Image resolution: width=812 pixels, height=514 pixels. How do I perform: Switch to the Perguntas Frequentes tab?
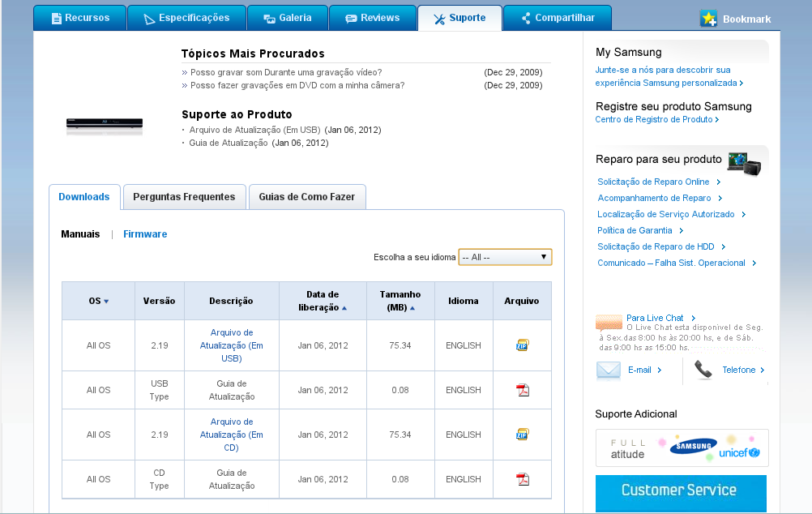click(184, 197)
